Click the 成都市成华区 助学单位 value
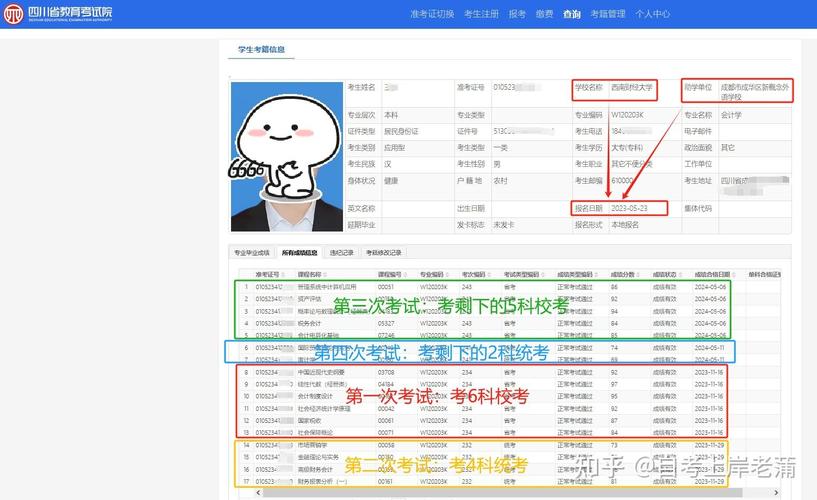The width and height of the screenshot is (817, 500). (x=754, y=92)
